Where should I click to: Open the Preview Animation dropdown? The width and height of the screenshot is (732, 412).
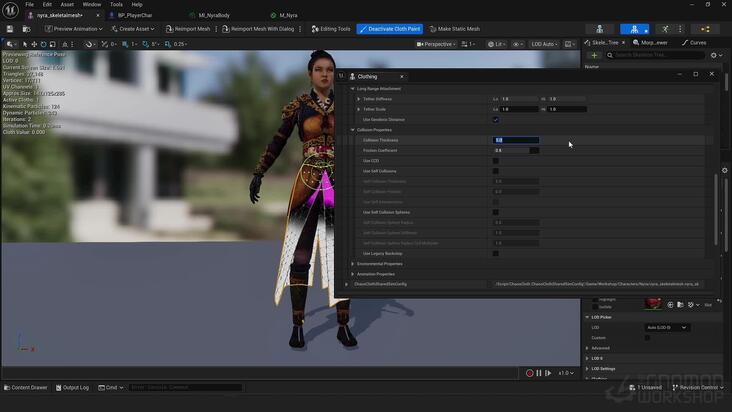[76, 29]
